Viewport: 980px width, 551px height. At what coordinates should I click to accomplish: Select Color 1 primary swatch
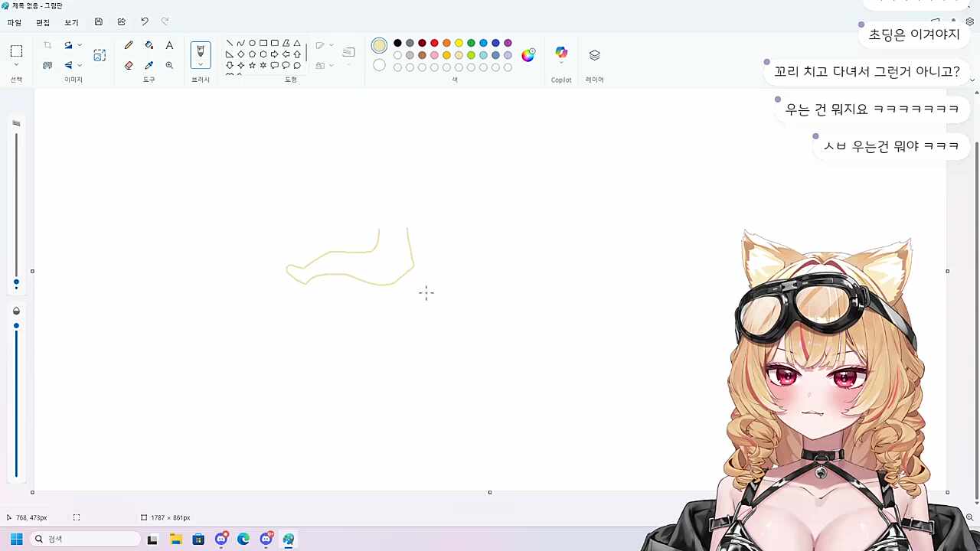pyautogui.click(x=379, y=46)
